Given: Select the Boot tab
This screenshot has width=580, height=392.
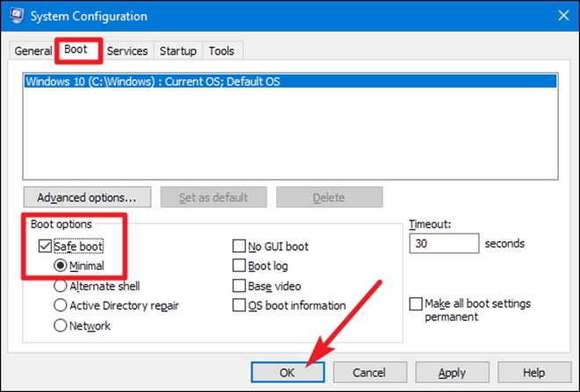Looking at the screenshot, I should coord(75,49).
